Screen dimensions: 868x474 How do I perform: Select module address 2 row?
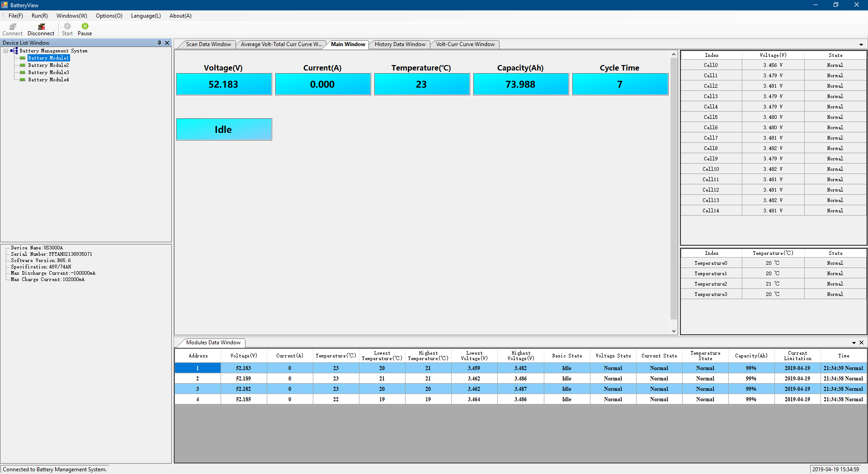point(198,379)
